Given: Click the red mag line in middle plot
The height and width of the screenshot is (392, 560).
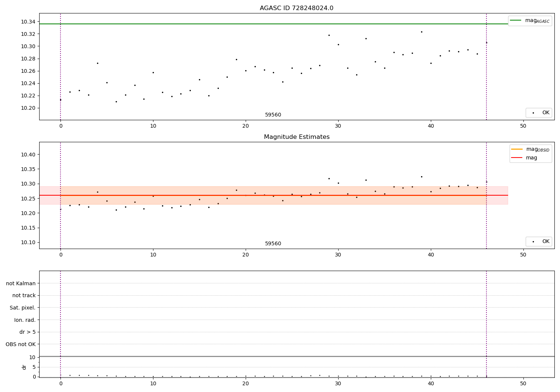Looking at the screenshot, I should [274, 195].
